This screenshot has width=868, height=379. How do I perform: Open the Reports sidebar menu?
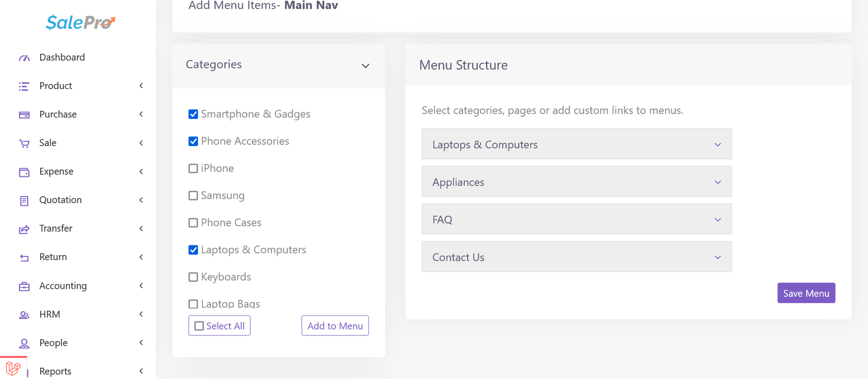(55, 371)
